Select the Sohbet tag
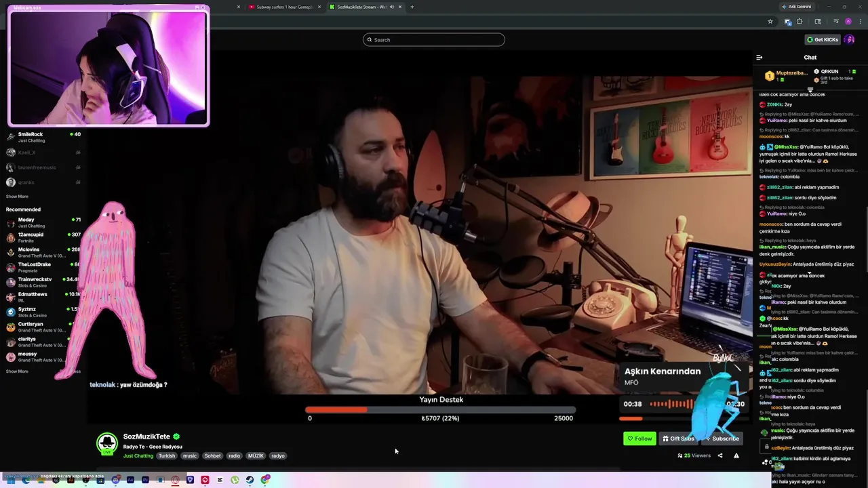This screenshot has width=868, height=488. [x=213, y=456]
